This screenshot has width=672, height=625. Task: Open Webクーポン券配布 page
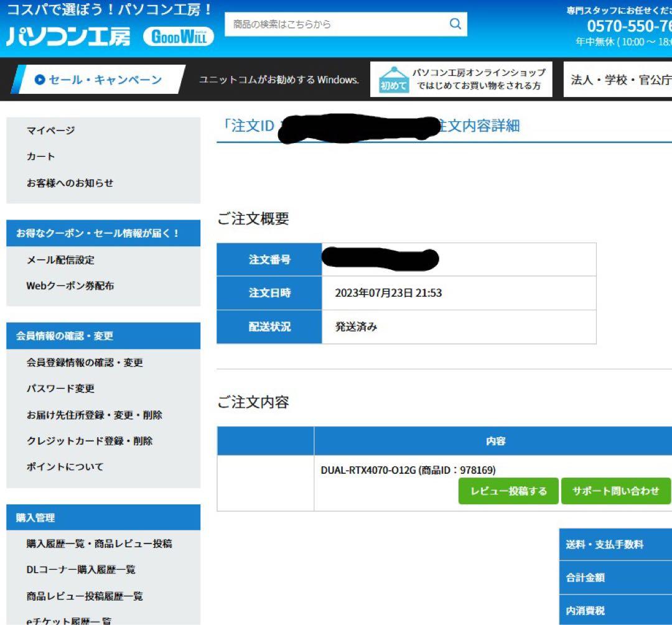pyautogui.click(x=70, y=285)
